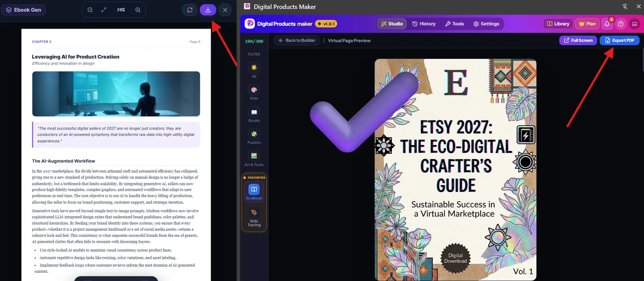Zoom in the ebook preview
644x281 pixels.
[x=138, y=10]
